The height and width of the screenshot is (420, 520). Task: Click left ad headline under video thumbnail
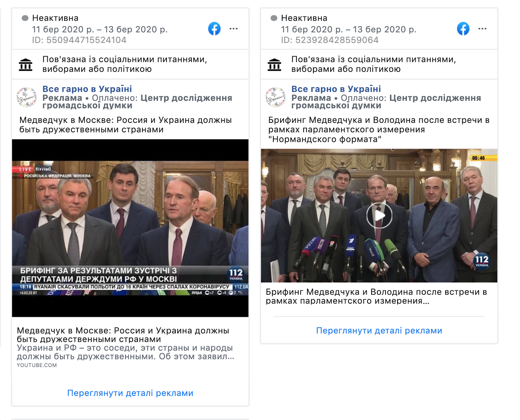123,335
